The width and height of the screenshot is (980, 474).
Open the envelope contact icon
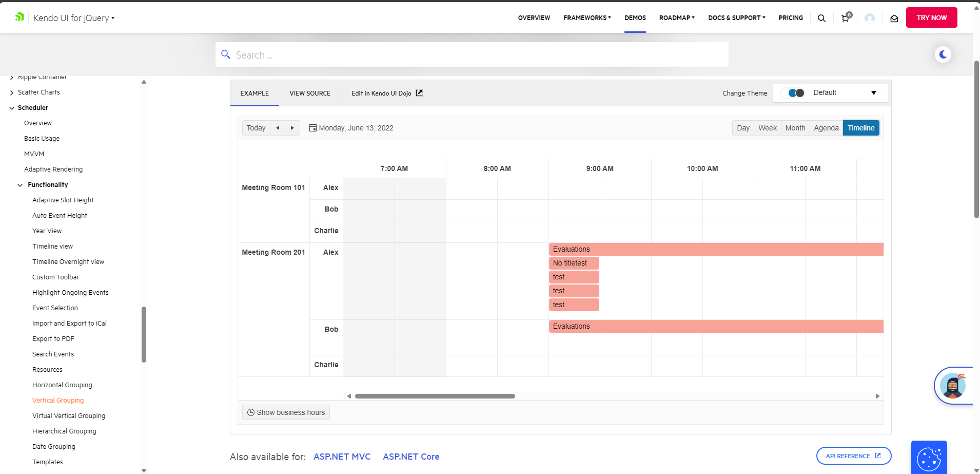tap(894, 18)
